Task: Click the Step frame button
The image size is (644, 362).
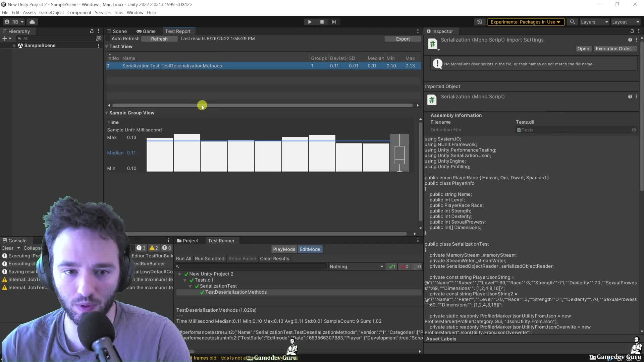Action: pyautogui.click(x=334, y=22)
